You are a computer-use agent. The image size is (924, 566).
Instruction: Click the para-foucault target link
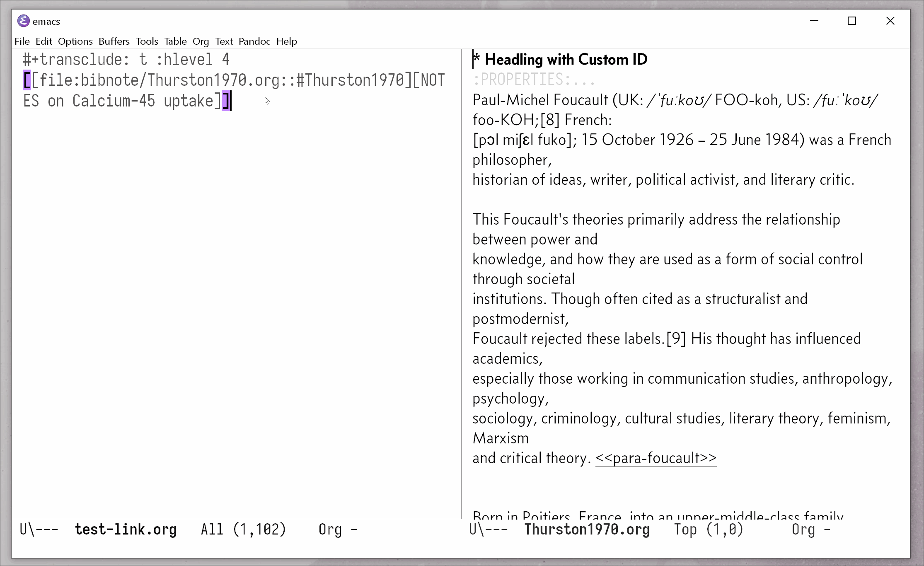click(656, 458)
